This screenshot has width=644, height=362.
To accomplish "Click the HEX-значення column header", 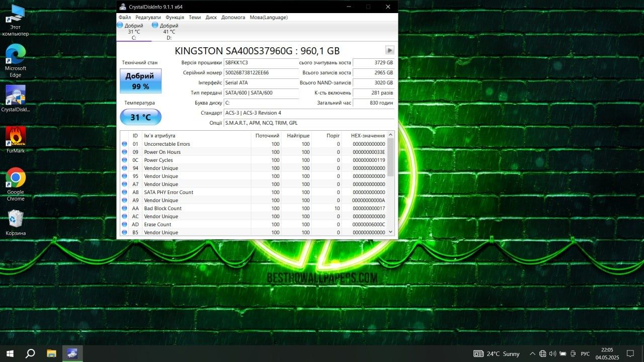I will [365, 136].
